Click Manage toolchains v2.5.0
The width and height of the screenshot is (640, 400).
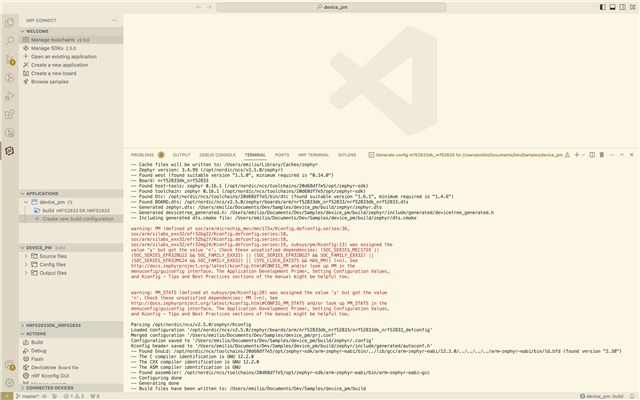(71, 40)
